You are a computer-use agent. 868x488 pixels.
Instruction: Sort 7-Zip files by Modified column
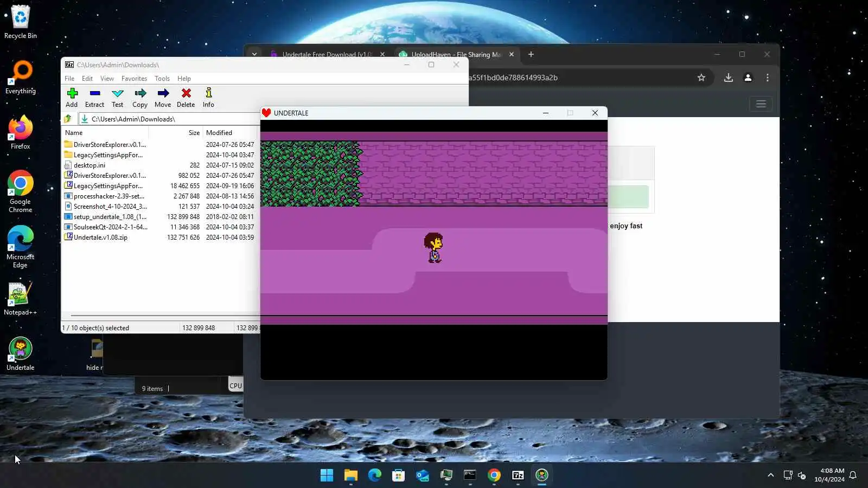pyautogui.click(x=219, y=133)
